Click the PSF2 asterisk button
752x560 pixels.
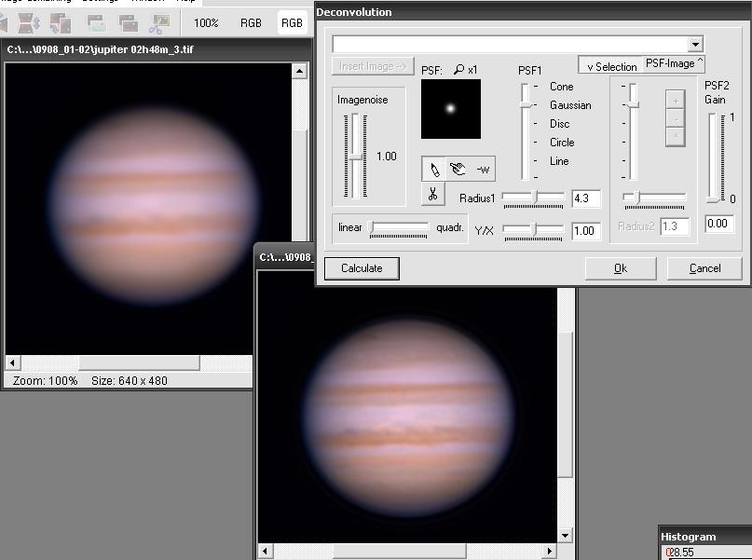676,136
